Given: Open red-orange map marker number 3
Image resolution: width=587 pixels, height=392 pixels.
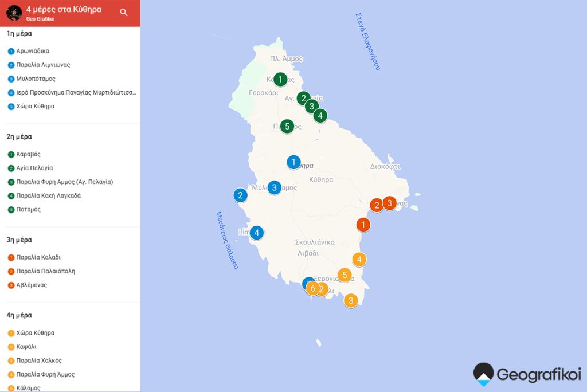Looking at the screenshot, I should (x=389, y=203).
